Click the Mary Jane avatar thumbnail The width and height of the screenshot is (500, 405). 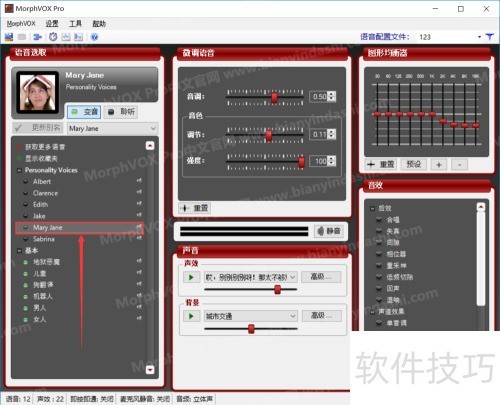pos(38,93)
